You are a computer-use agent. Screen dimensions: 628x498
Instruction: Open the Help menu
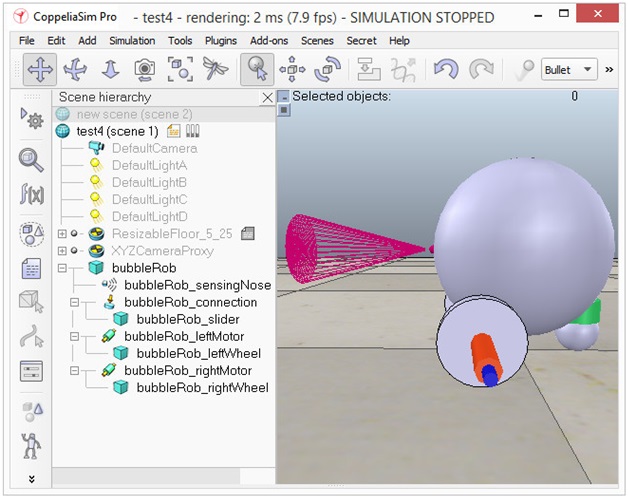point(399,40)
